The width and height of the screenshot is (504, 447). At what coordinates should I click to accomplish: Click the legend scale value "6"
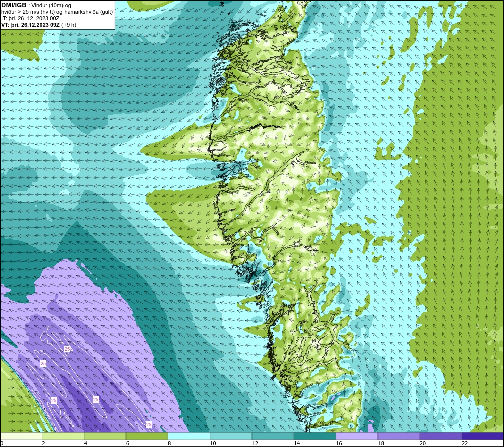tap(128, 444)
